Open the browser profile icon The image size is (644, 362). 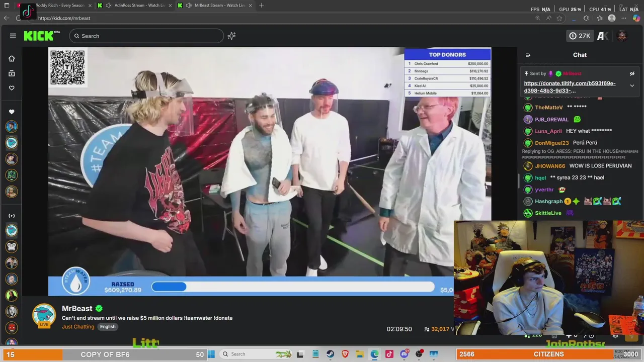[x=612, y=18]
